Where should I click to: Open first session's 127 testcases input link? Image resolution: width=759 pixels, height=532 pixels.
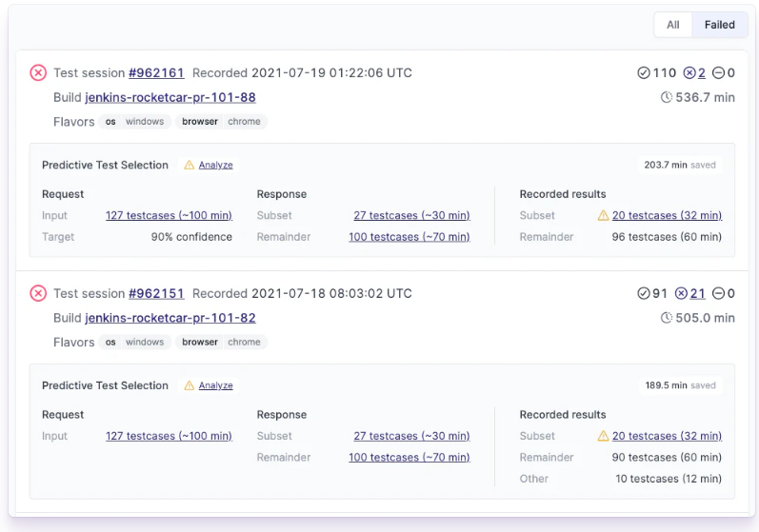[169, 215]
